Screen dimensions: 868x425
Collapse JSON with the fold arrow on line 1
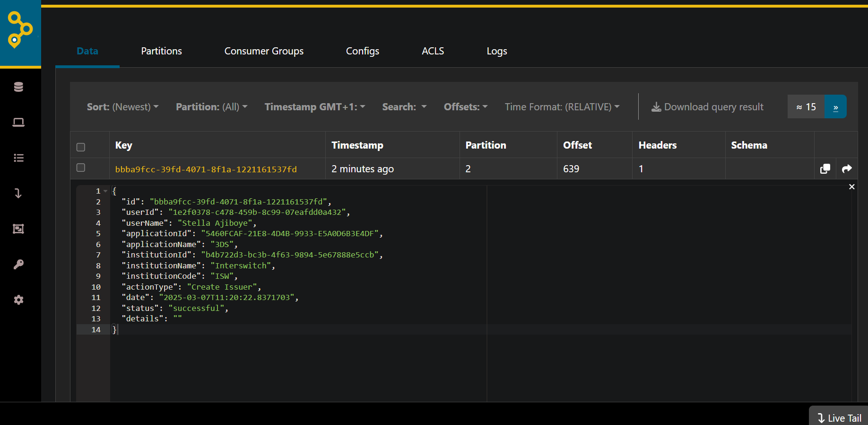(105, 191)
